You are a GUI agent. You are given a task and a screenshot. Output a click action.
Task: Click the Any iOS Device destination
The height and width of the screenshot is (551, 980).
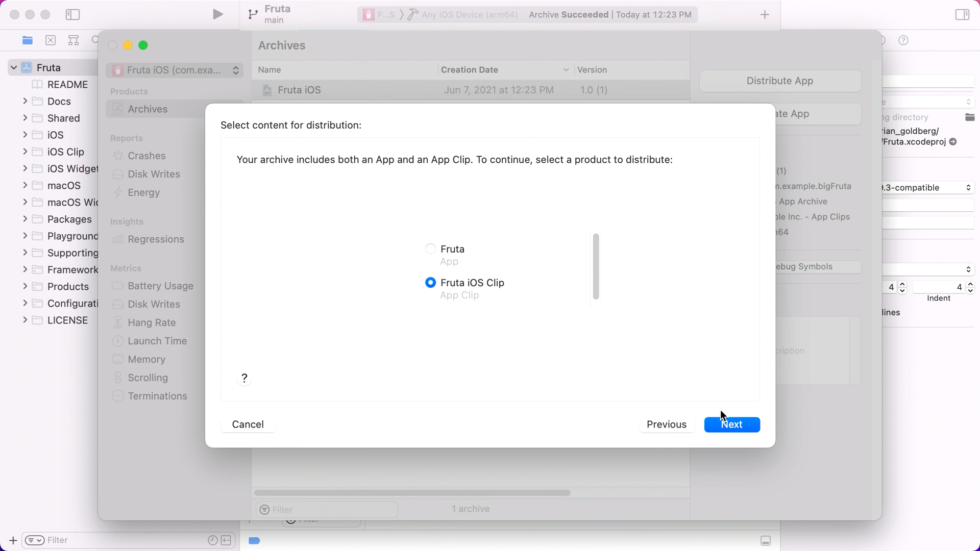click(x=463, y=14)
